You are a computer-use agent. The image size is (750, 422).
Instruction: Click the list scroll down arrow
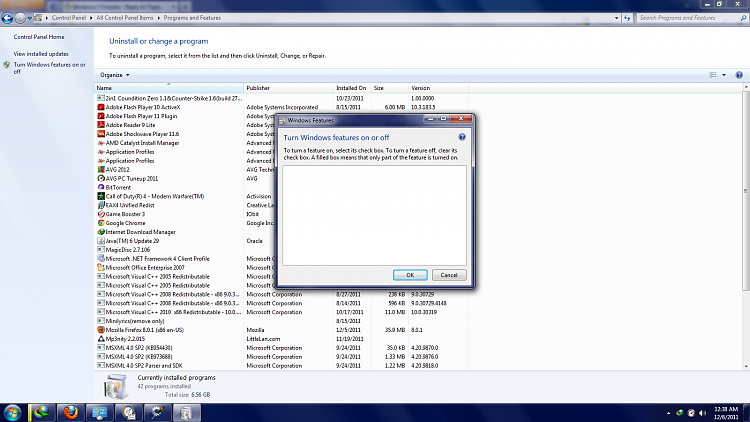[x=746, y=366]
